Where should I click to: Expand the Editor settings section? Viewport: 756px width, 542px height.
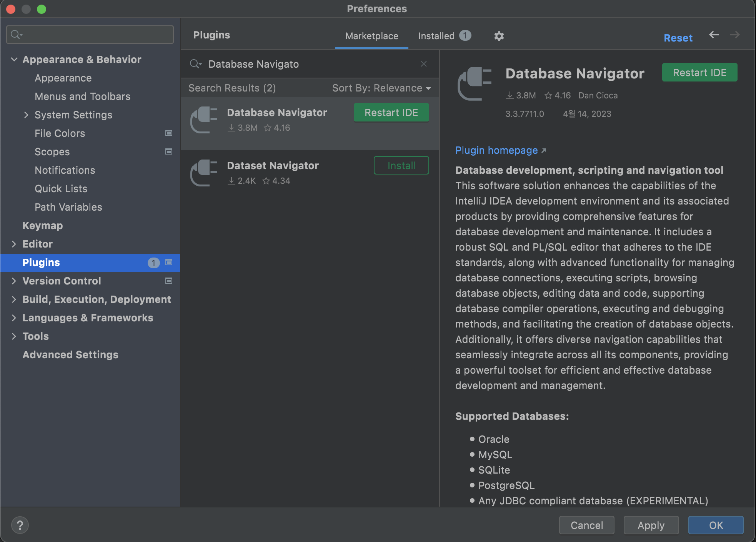(14, 244)
